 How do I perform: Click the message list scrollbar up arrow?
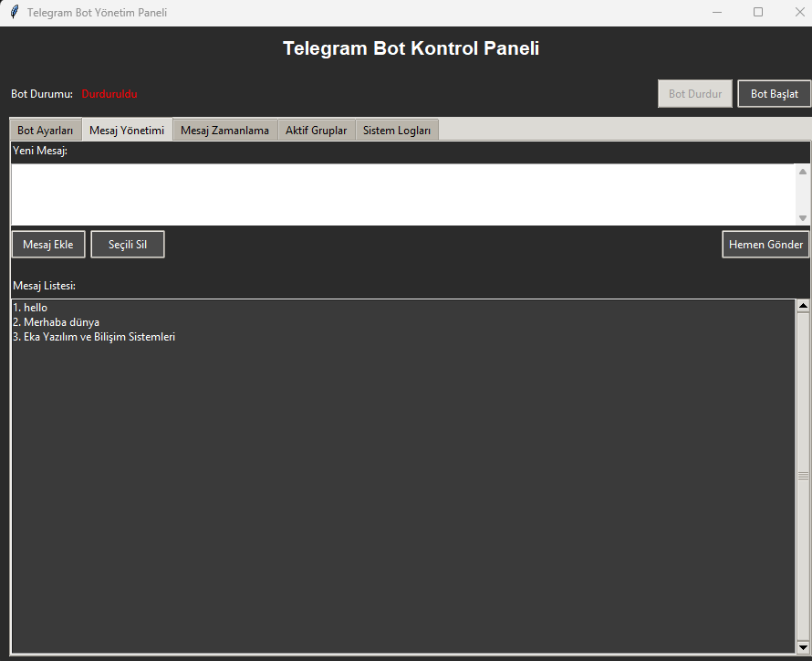point(803,307)
